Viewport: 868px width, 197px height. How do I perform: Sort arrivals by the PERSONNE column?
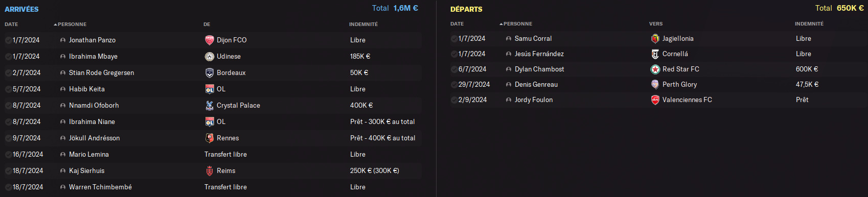[72, 24]
